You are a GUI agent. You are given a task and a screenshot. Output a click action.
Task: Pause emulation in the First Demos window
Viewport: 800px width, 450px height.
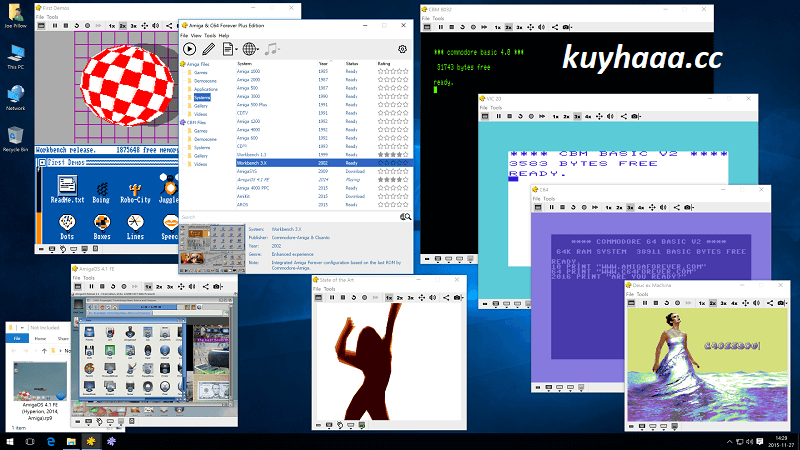point(55,26)
